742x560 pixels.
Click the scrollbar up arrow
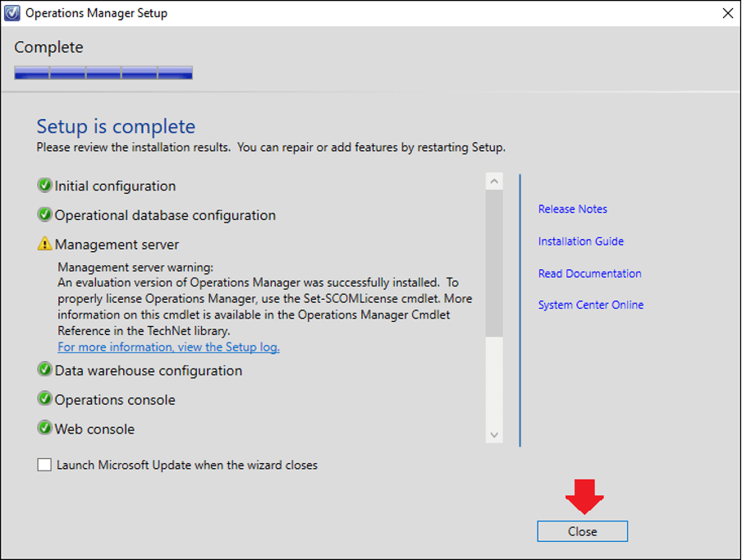pyautogui.click(x=493, y=180)
